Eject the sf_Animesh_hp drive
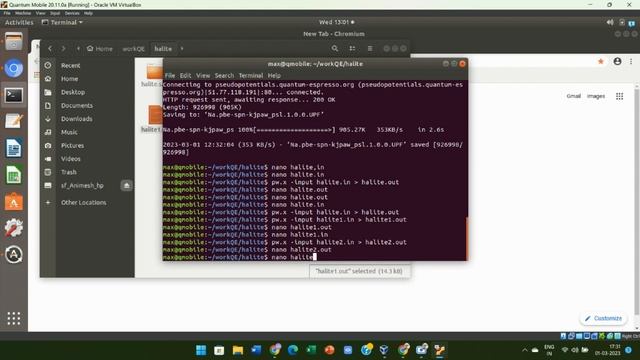This screenshot has height=360, width=640. (x=127, y=186)
